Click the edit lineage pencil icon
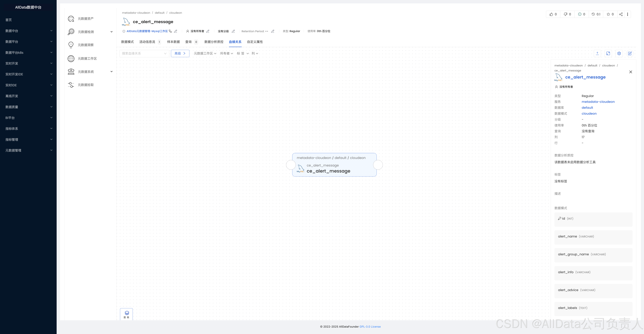644x334 pixels. pyautogui.click(x=630, y=53)
